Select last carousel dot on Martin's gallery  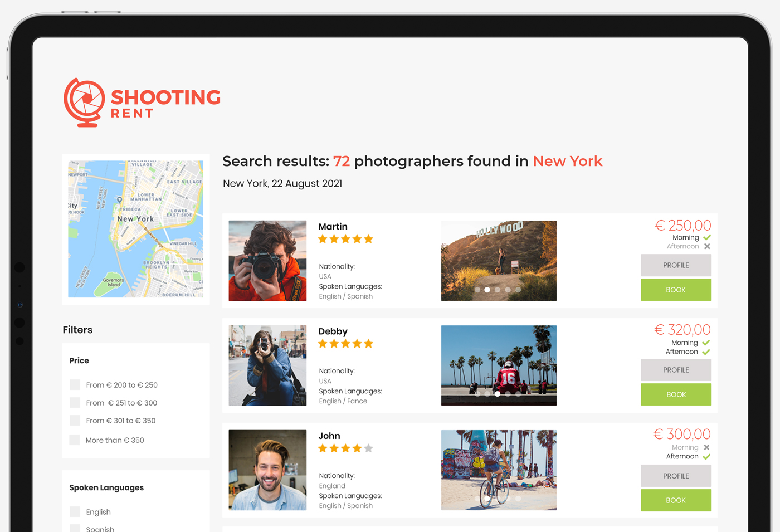(518, 290)
